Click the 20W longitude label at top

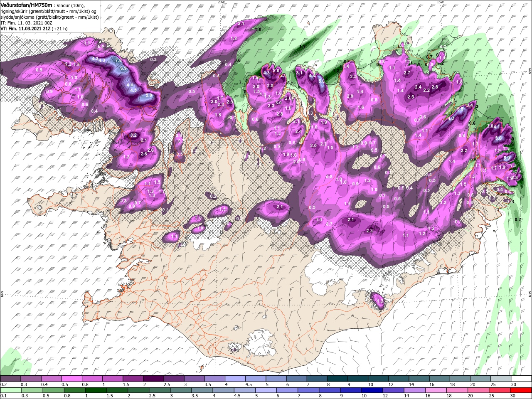click(x=221, y=2)
